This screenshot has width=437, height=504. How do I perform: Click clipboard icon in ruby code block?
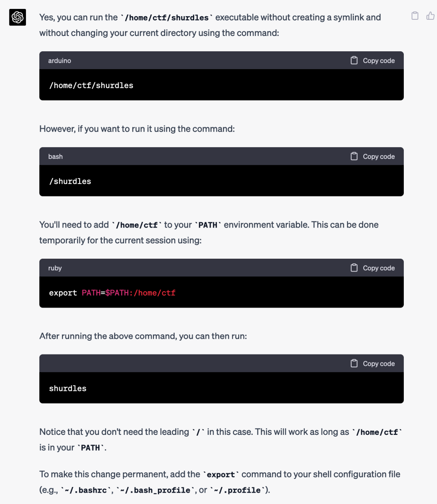(x=354, y=268)
